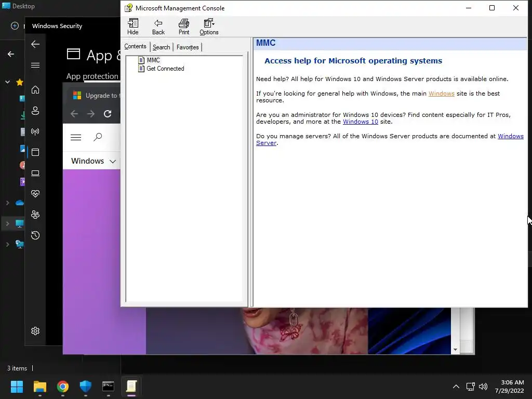Switch to the Favorites tab

[x=188, y=47]
